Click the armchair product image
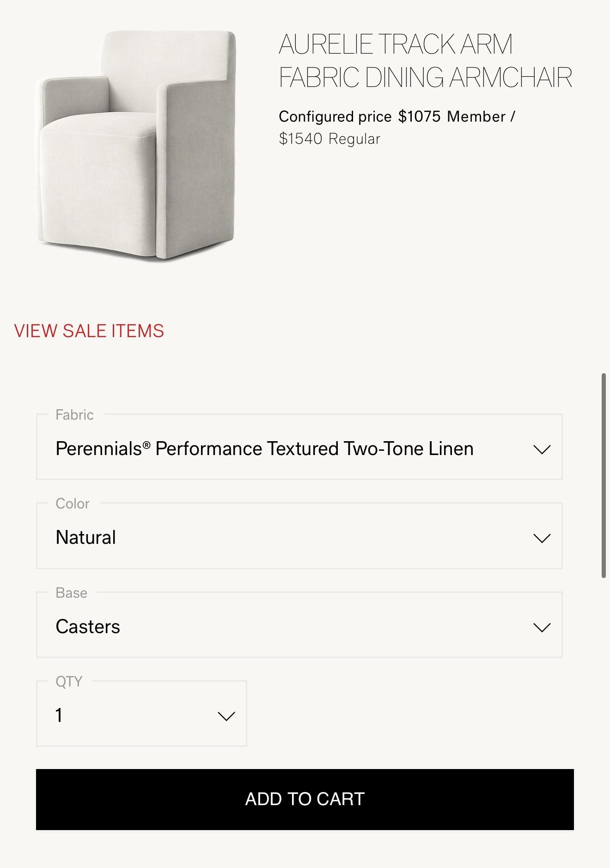Image resolution: width=610 pixels, height=868 pixels. tap(136, 146)
